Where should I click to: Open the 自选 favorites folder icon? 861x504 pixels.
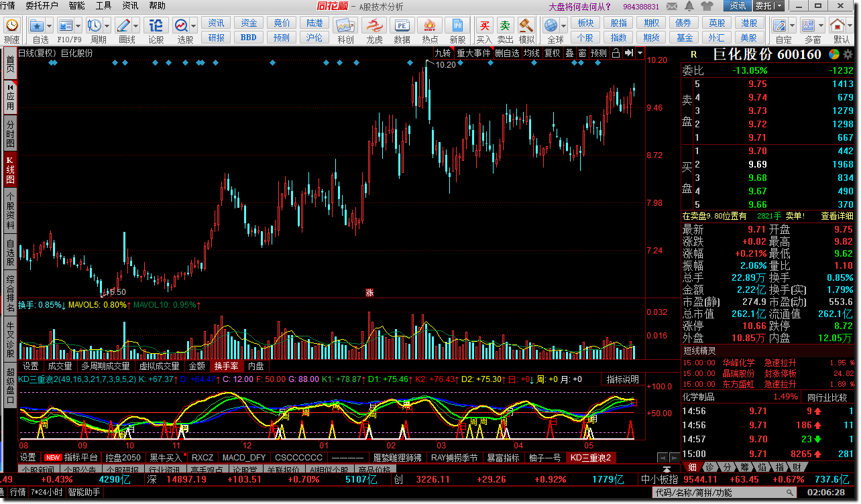[x=37, y=25]
